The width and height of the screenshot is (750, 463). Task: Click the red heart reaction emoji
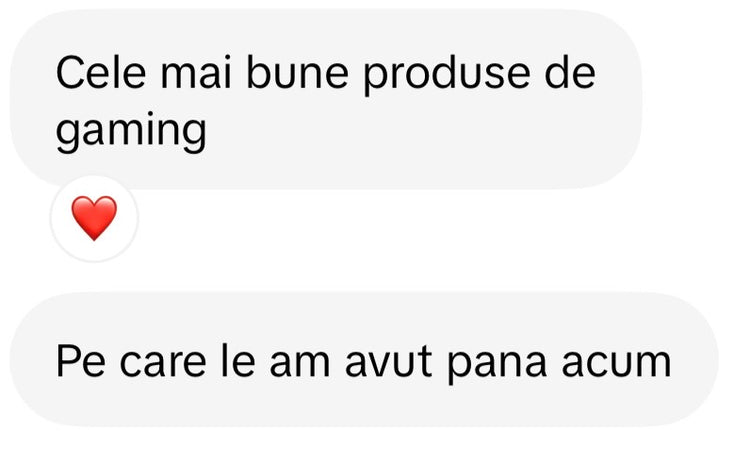pos(94,218)
